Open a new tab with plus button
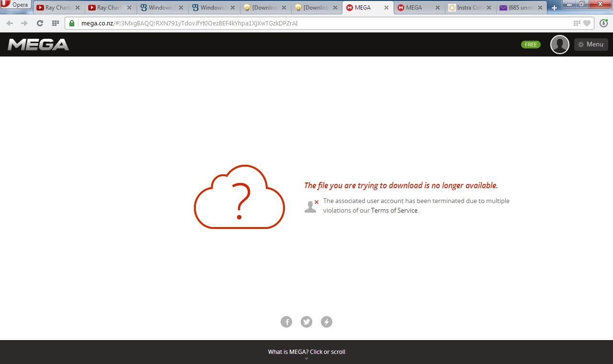Image resolution: width=613 pixels, height=364 pixels. click(555, 8)
